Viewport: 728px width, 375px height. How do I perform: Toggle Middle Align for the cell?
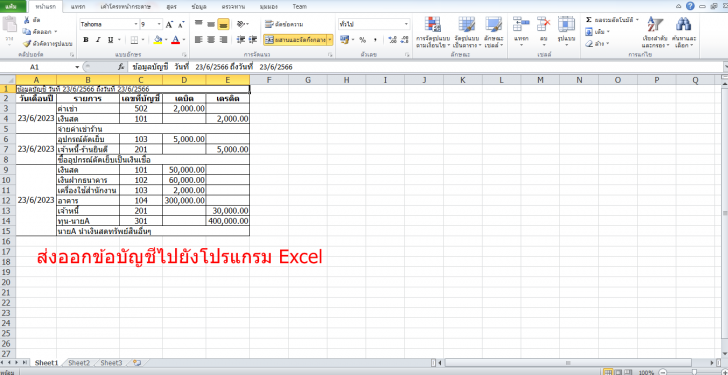[x=211, y=24]
